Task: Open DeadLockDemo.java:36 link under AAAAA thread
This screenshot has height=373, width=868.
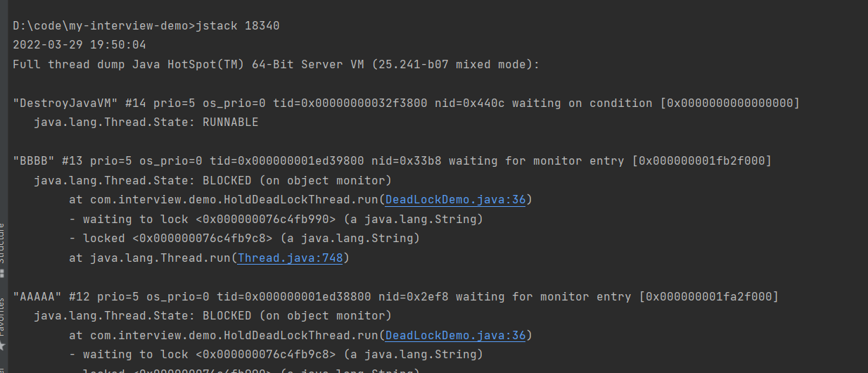Action: pos(456,335)
